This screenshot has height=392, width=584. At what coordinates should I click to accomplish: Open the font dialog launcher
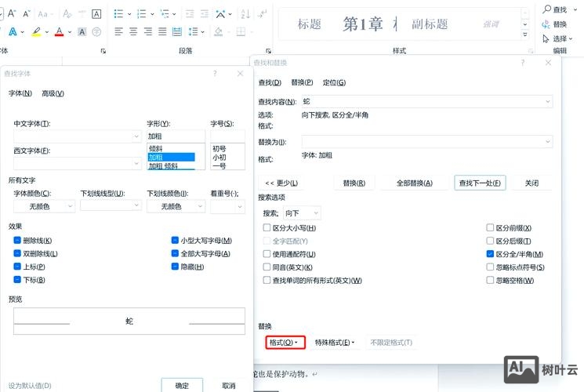point(103,51)
